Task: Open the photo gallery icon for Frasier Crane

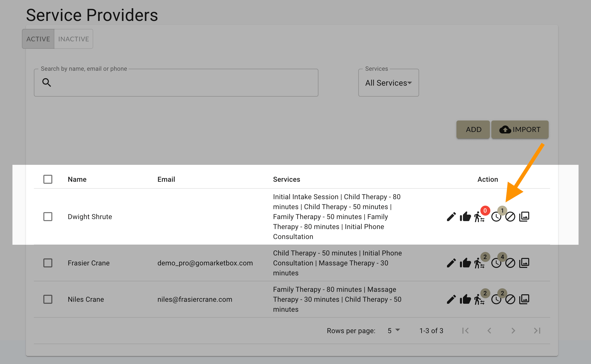Action: [x=524, y=263]
